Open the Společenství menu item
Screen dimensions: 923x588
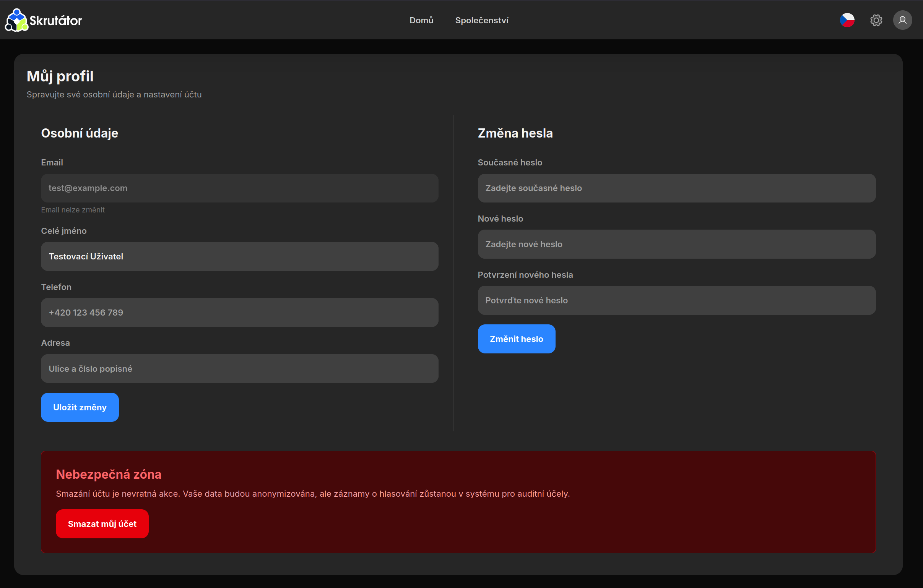click(482, 20)
